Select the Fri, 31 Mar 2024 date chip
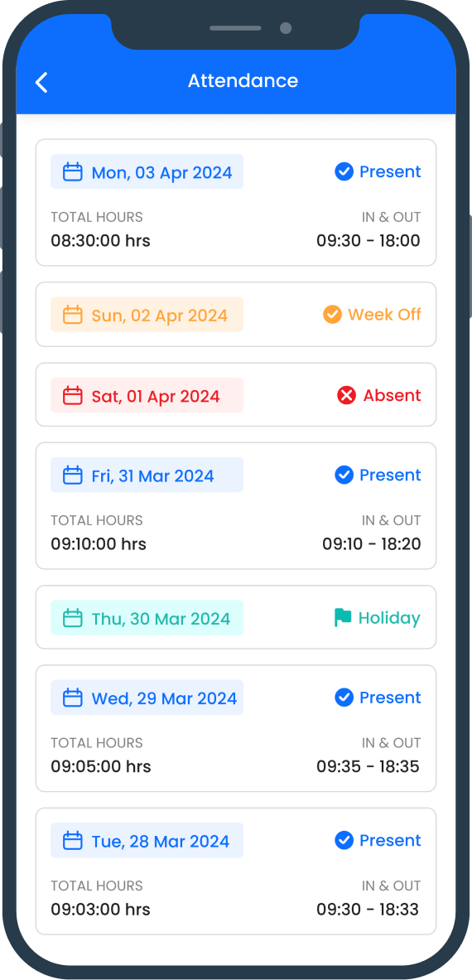 click(x=147, y=475)
